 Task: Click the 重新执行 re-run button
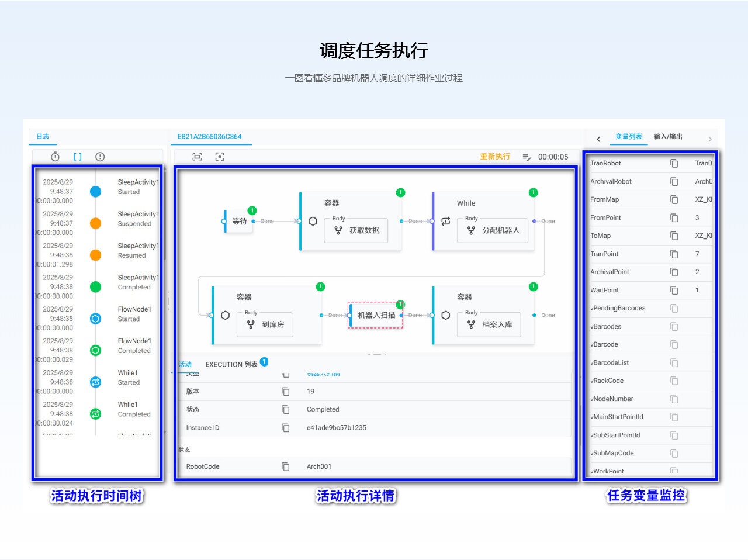(x=495, y=157)
